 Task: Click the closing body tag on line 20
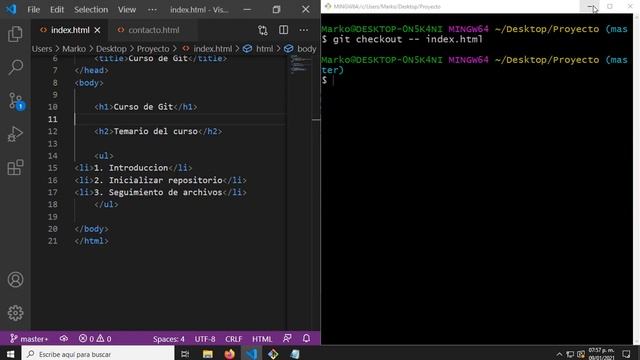(91, 229)
